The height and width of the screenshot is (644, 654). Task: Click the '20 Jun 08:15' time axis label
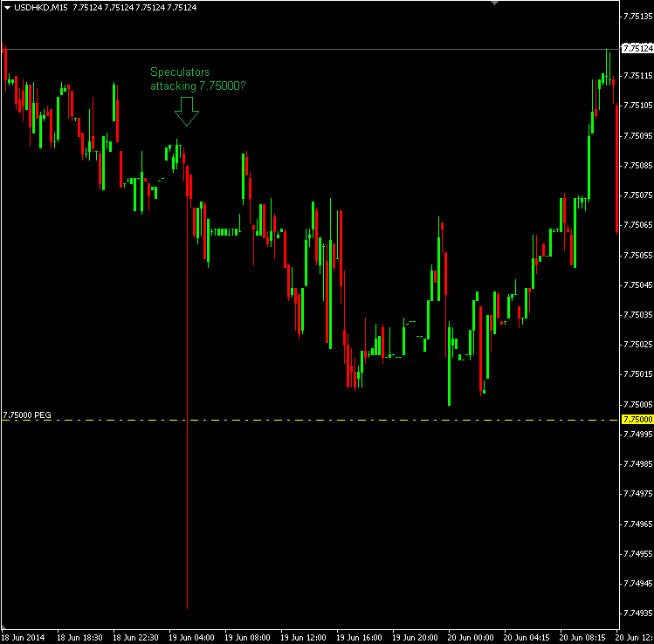click(x=582, y=637)
